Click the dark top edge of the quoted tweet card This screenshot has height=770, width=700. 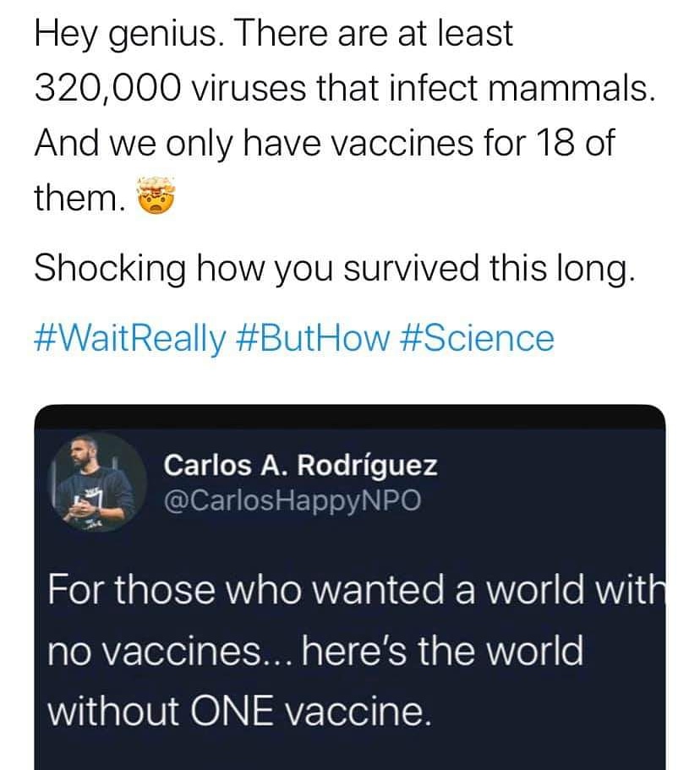pyautogui.click(x=350, y=414)
